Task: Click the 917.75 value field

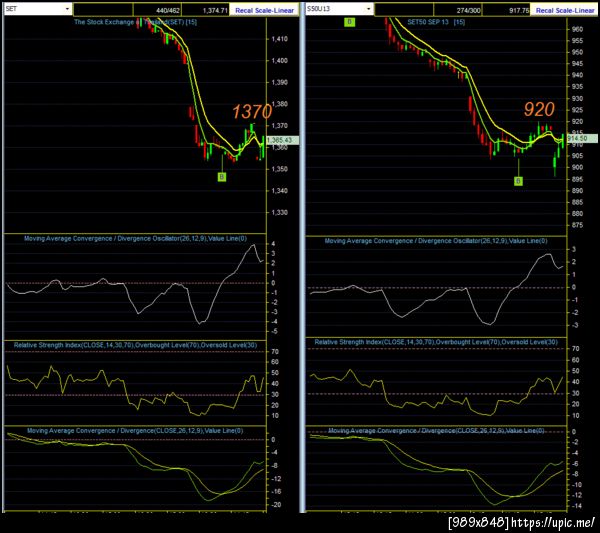Action: click(x=506, y=10)
